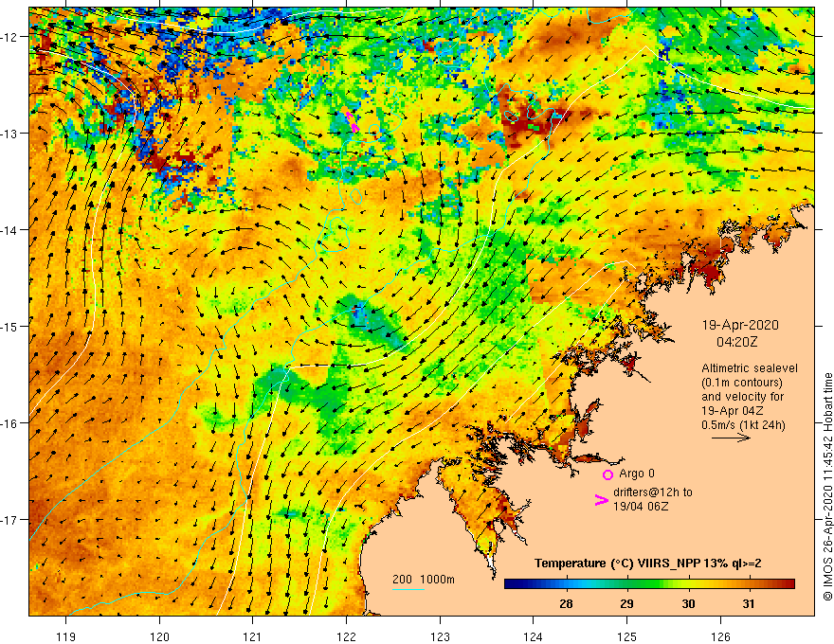Click longitude label 126 on the axis
834x644 pixels.
pos(720,636)
